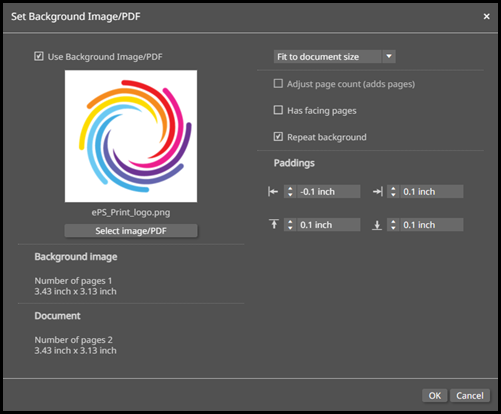Disable Repeat background checkbox
Viewport: 501px width, 414px height.
tap(278, 137)
